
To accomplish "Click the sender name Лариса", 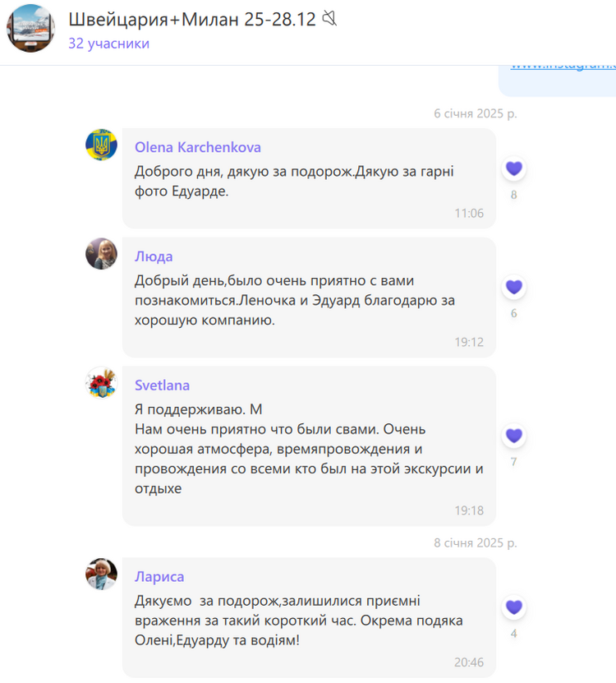I will coord(159,577).
